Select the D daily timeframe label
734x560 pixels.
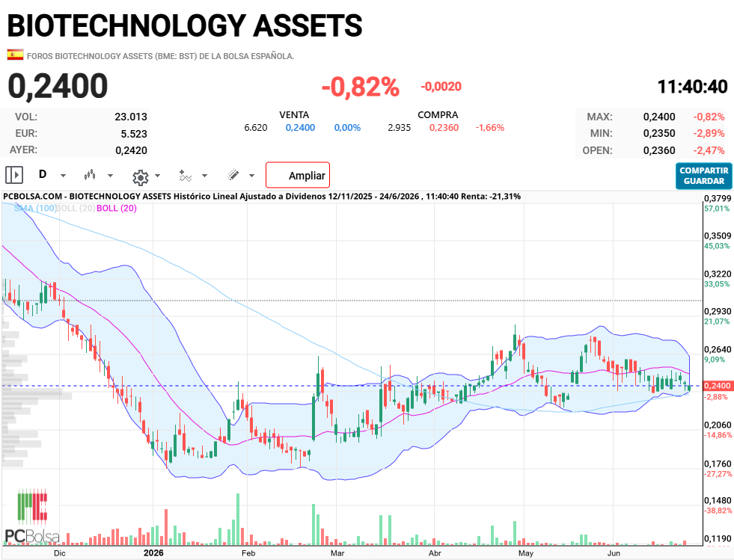(43, 174)
